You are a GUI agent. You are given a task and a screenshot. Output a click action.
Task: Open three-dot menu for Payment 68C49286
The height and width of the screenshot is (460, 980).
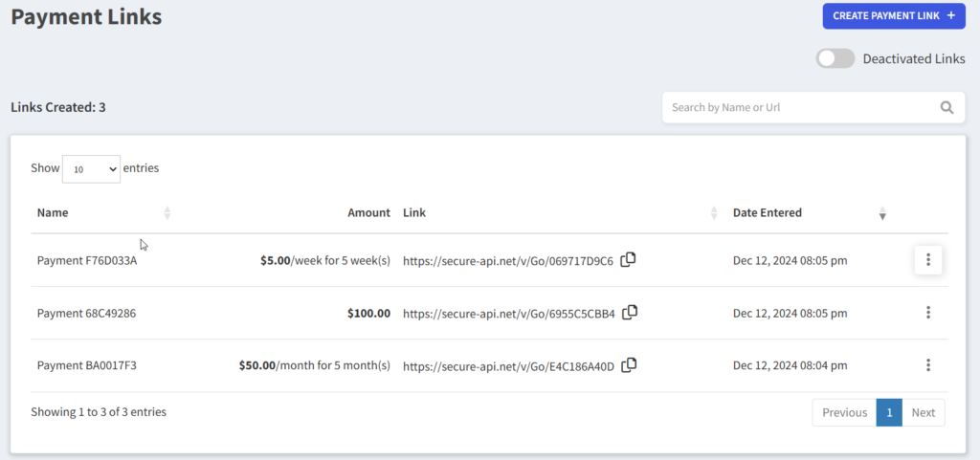(928, 312)
